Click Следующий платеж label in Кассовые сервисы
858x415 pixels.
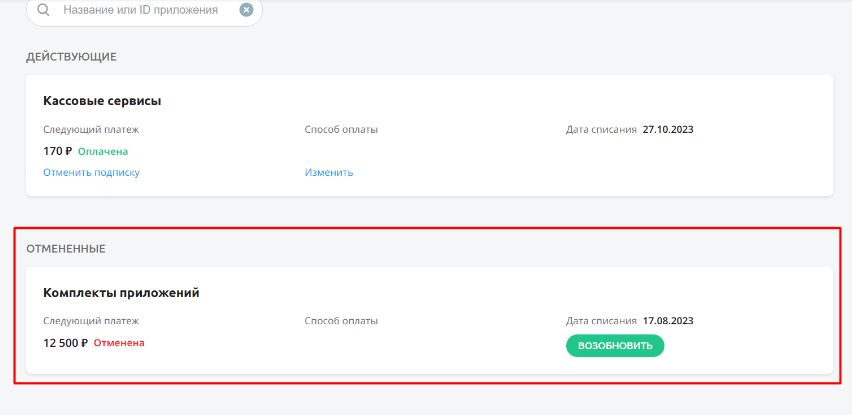[91, 130]
